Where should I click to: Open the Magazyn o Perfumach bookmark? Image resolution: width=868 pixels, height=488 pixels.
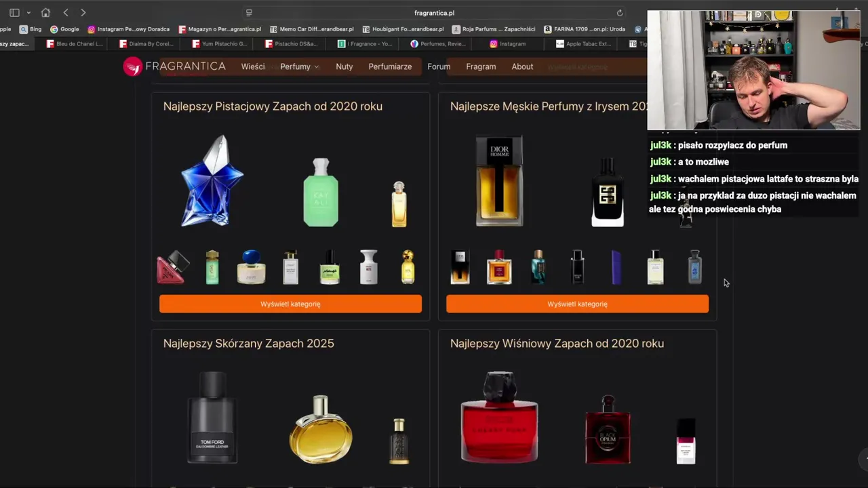tap(220, 29)
